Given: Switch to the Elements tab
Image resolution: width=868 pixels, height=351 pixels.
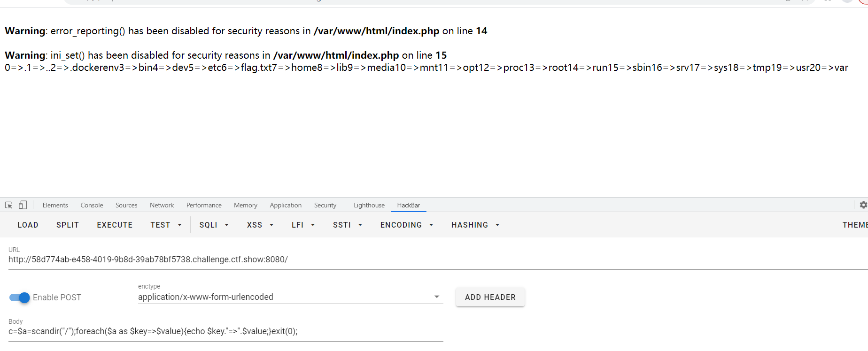Looking at the screenshot, I should pyautogui.click(x=55, y=205).
